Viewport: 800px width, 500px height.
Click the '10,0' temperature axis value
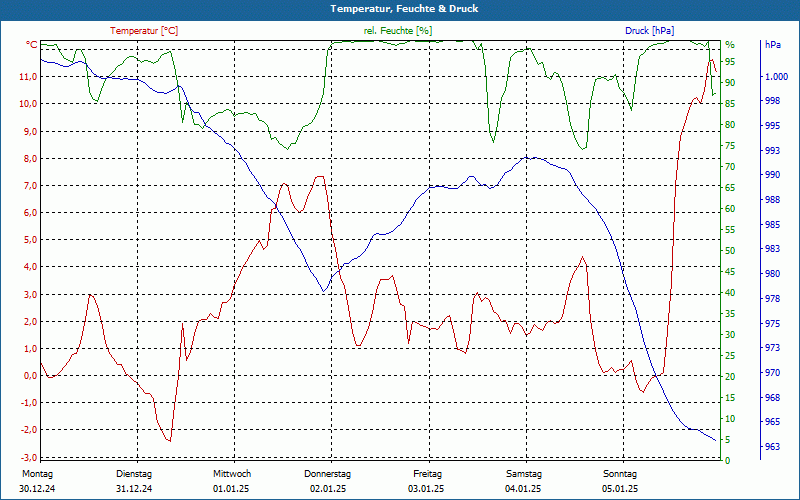[28, 104]
